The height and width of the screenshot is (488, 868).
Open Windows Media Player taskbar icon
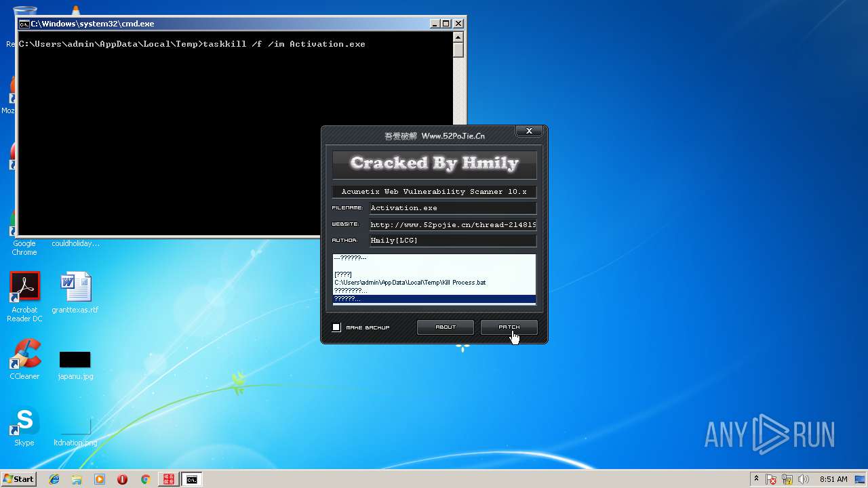[100, 479]
